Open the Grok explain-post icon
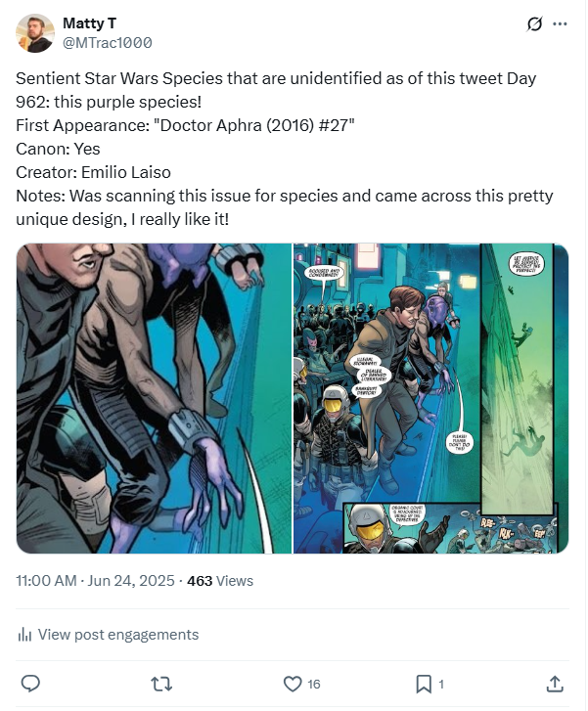This screenshot has width=588, height=711. [534, 24]
